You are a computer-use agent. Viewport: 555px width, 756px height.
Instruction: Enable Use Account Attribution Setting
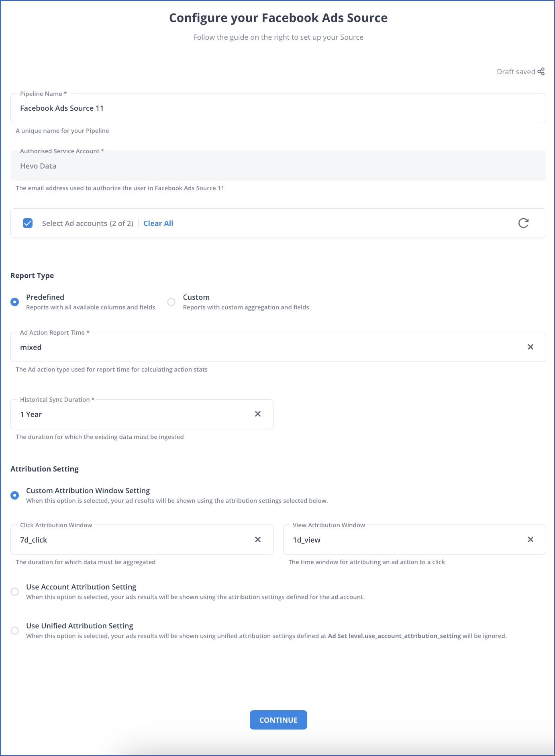tap(15, 591)
